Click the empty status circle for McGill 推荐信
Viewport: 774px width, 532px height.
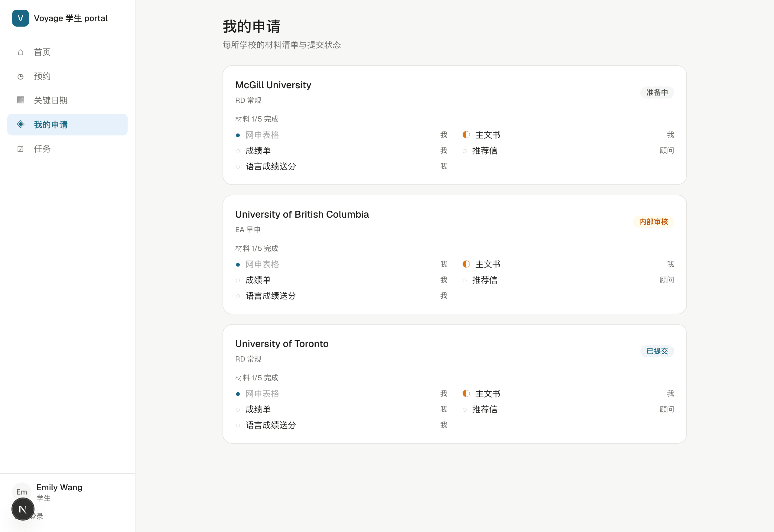pos(464,151)
